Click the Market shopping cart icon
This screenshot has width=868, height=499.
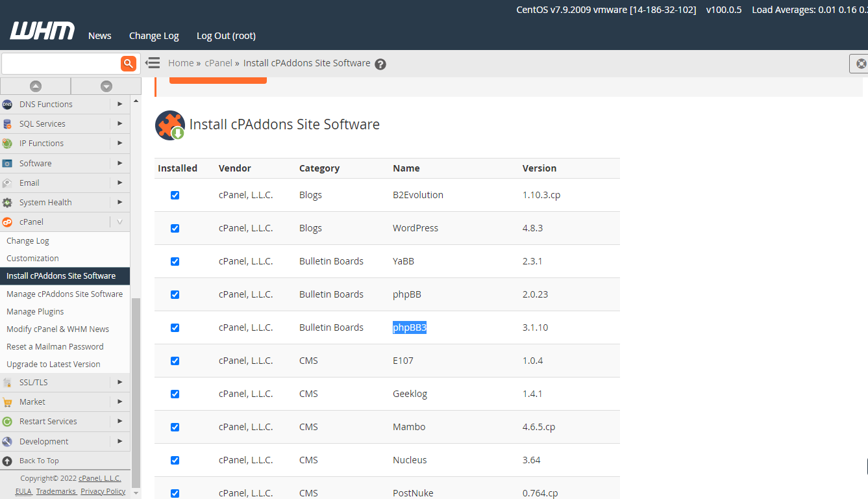(x=7, y=402)
